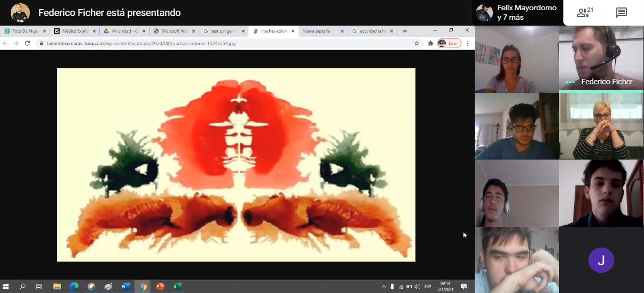Switch to Chrome in the taskbar
Viewport: 644px width, 293px height.
[x=143, y=287]
